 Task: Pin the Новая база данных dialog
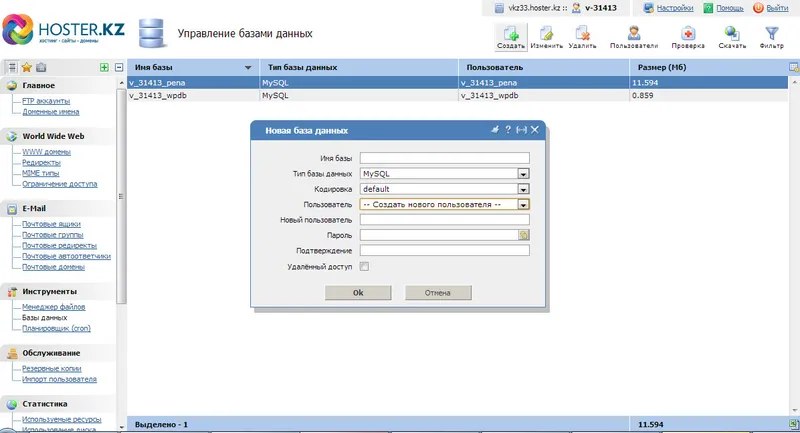click(494, 130)
